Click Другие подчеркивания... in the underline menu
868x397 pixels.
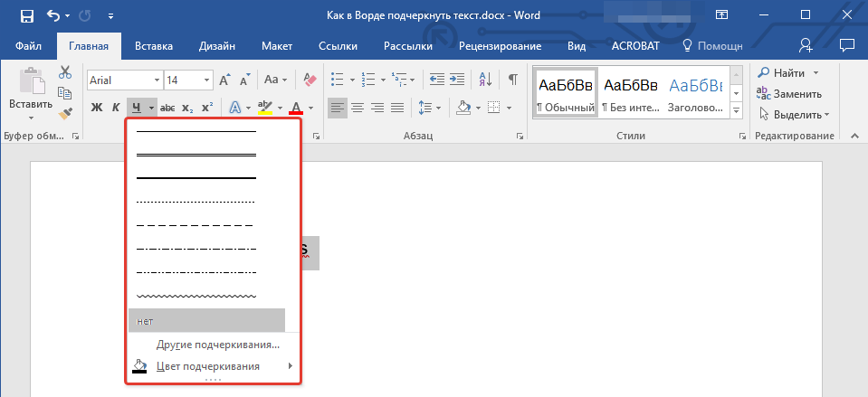point(218,345)
